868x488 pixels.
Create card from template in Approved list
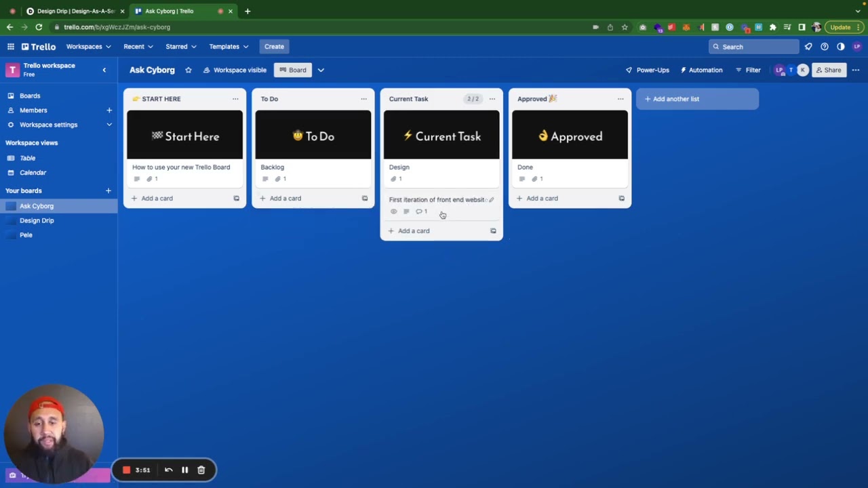tap(621, 199)
